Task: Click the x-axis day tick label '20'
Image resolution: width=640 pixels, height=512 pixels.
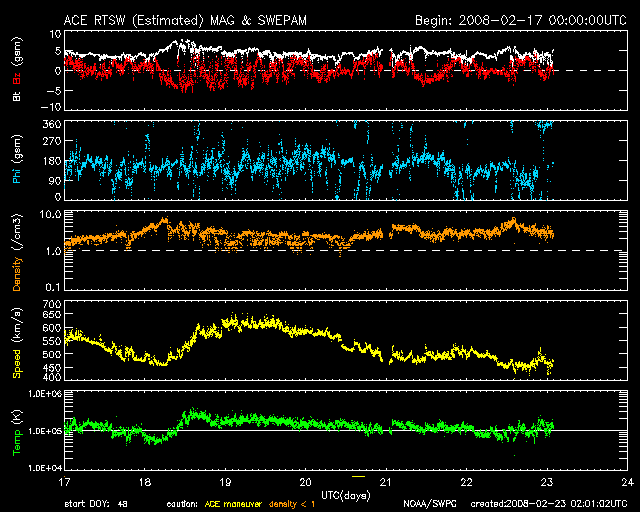Action: (x=305, y=483)
